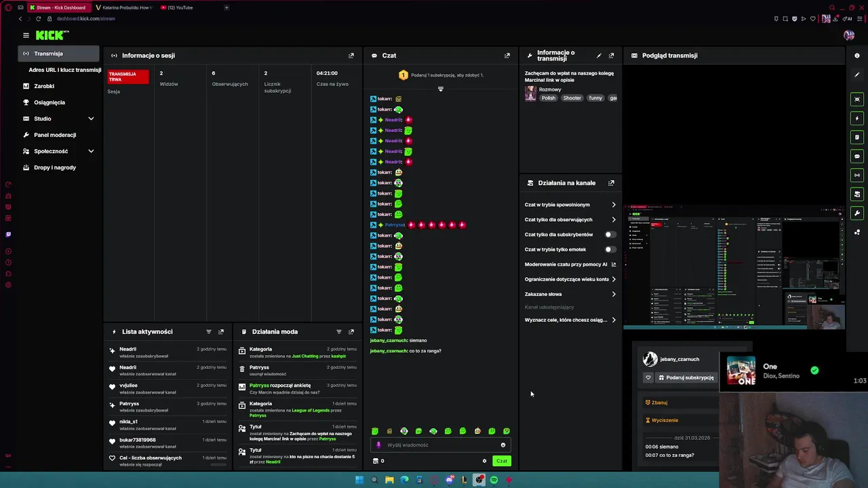
Task: Pop out the Informacje o sesji panel
Action: [351, 56]
